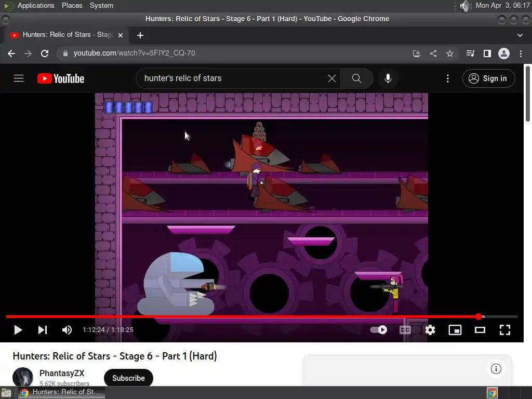Click the Chrome workspace icon at bottom right
This screenshot has width=532, height=399.
pyautogui.click(x=492, y=393)
